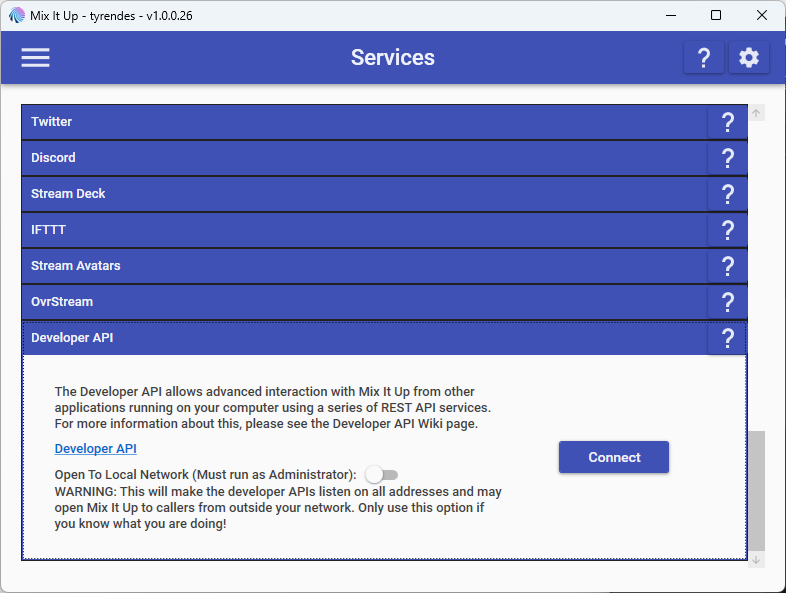Click the Mix It Up app logo

coord(17,16)
